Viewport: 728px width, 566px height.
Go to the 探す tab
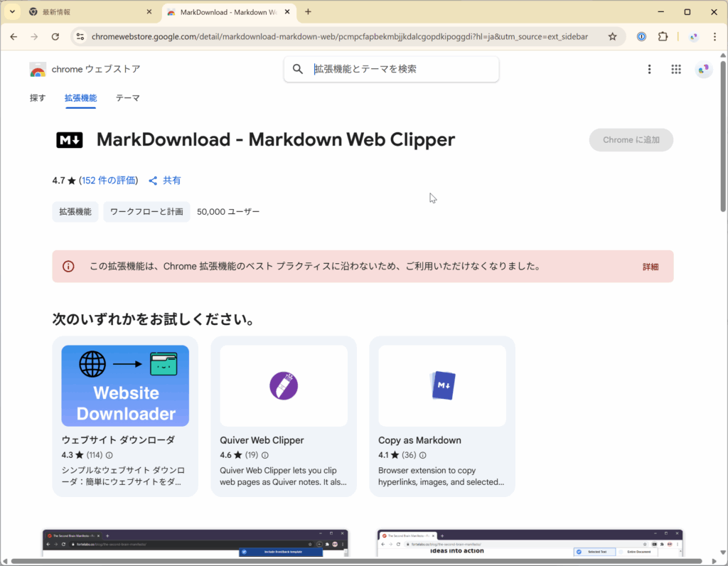[38, 98]
